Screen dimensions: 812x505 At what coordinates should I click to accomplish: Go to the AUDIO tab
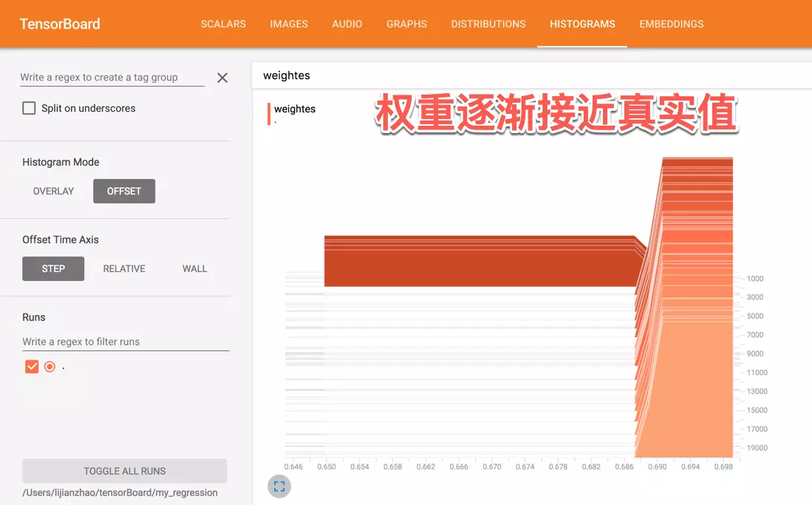pyautogui.click(x=347, y=24)
